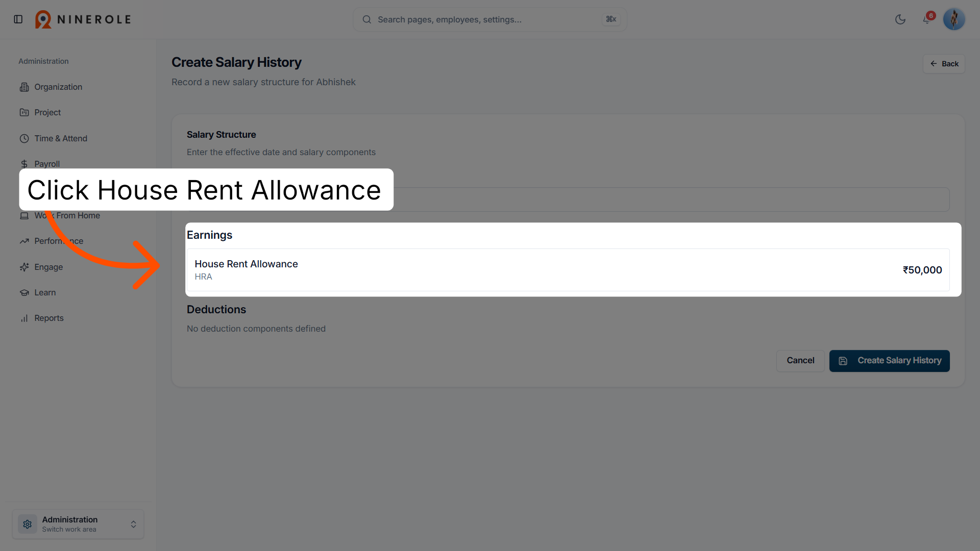
Task: Click the Reports bar chart icon
Action: pos(24,318)
